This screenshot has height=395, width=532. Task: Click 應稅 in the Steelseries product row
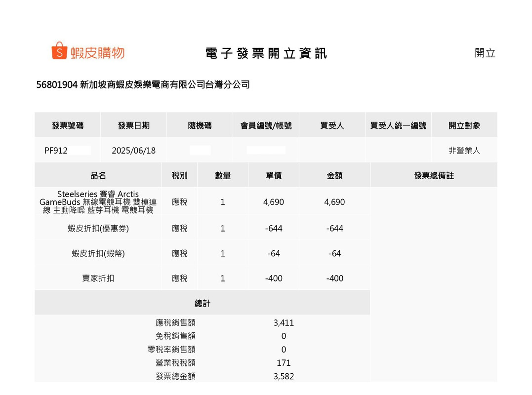(179, 202)
